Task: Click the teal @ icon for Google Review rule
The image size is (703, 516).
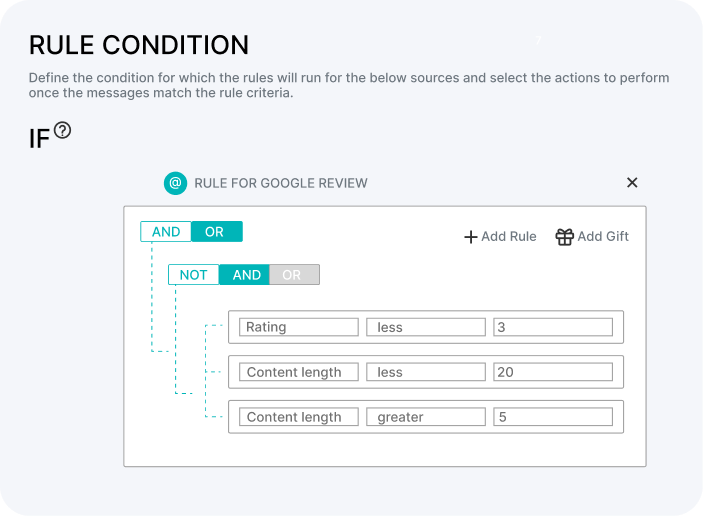Action: [x=175, y=183]
